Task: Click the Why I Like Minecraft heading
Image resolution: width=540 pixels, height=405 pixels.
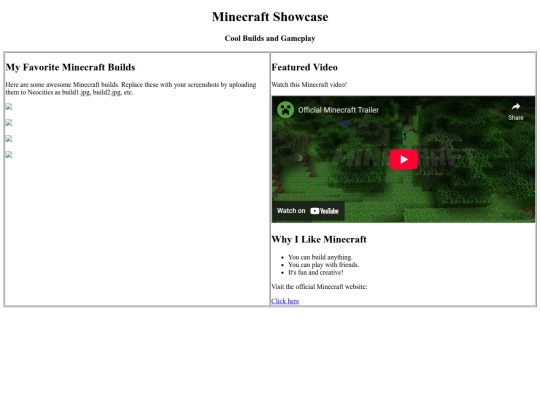Action: tap(319, 239)
